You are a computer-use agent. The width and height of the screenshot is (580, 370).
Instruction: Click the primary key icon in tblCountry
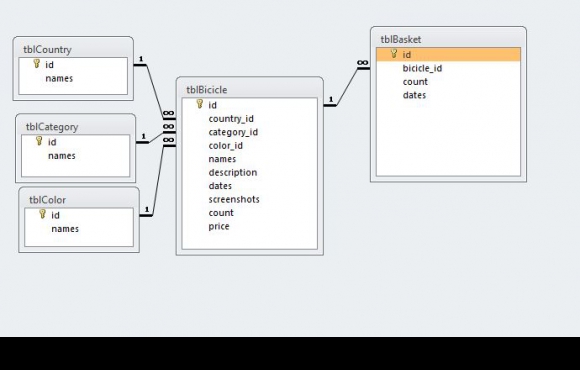[37, 64]
